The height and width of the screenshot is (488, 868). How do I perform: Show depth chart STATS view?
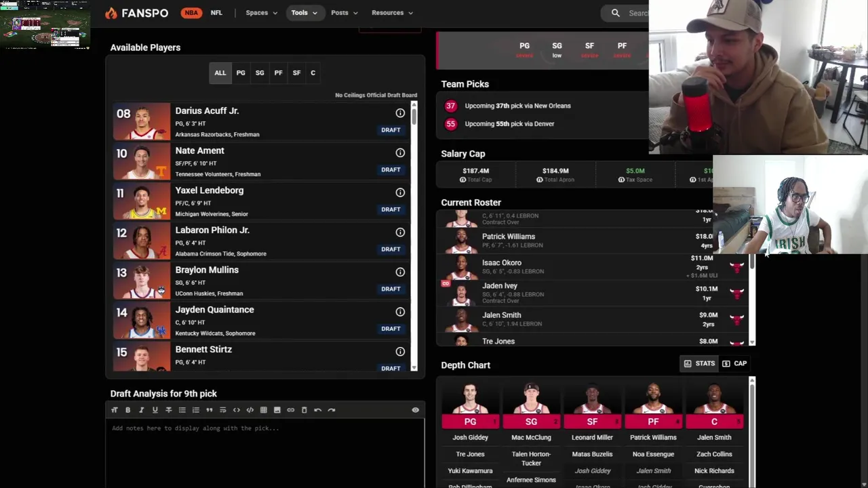[x=699, y=364]
